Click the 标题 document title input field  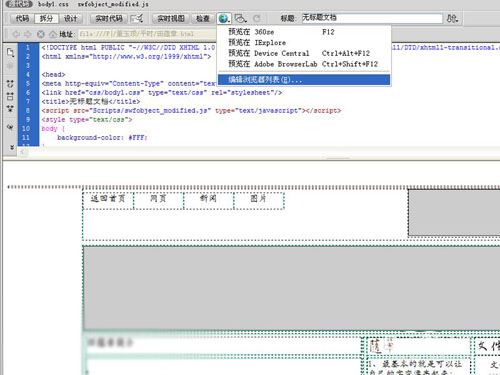click(372, 18)
